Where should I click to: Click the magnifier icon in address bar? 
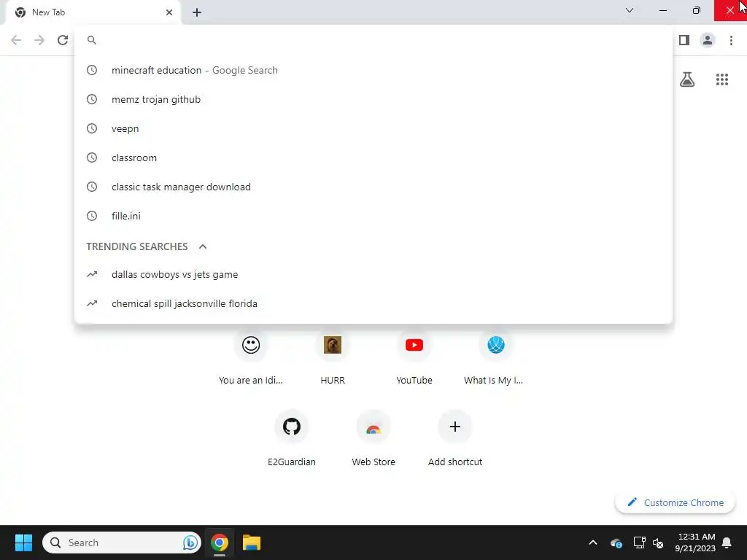click(x=92, y=40)
